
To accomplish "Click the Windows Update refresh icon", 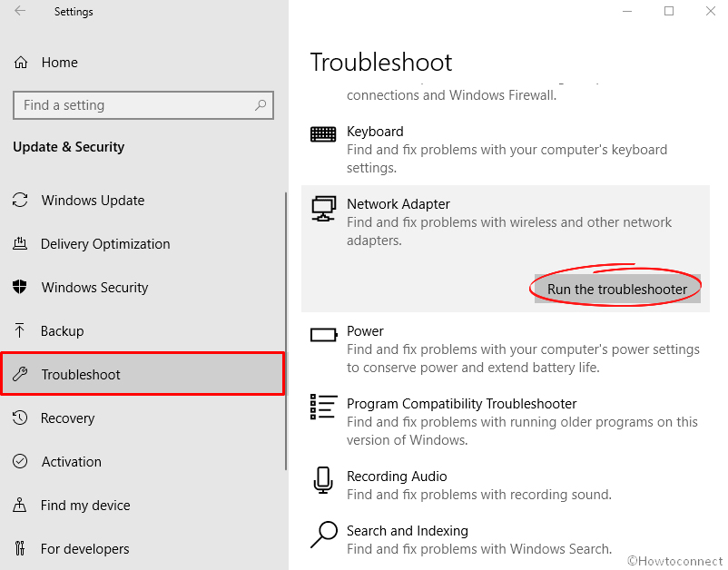I will pyautogui.click(x=20, y=200).
